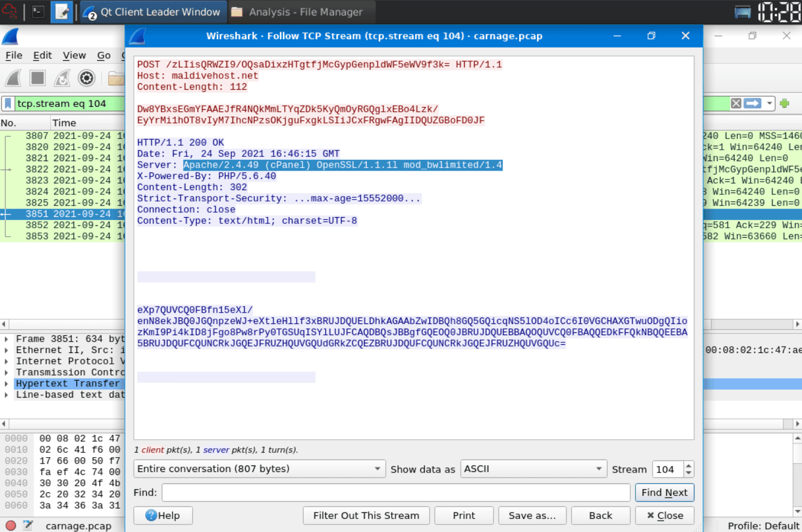Click the Find text input field

(396, 493)
